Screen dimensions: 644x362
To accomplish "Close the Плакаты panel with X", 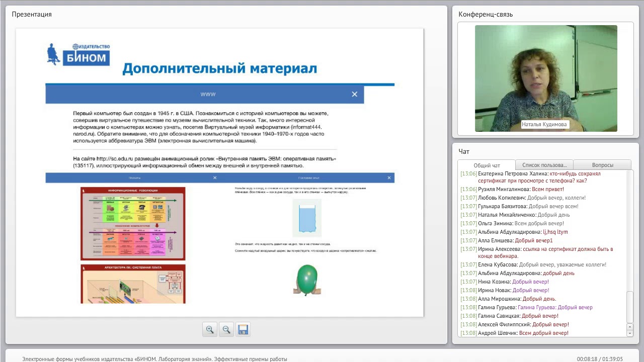I will pyautogui.click(x=215, y=177).
